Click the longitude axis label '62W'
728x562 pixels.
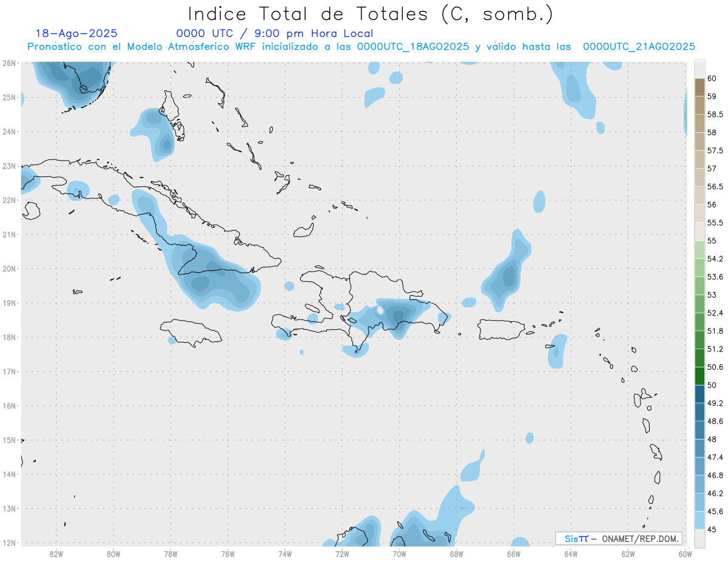[x=628, y=554]
